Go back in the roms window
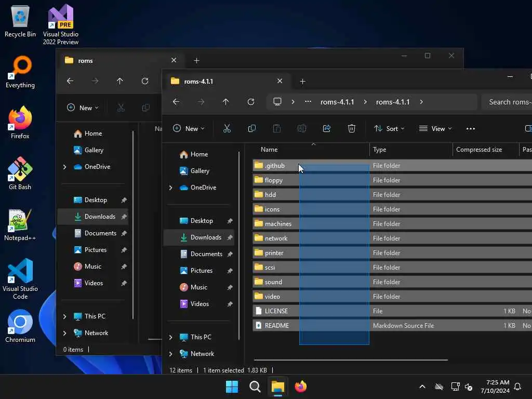The height and width of the screenshot is (399, 532). pos(70,81)
